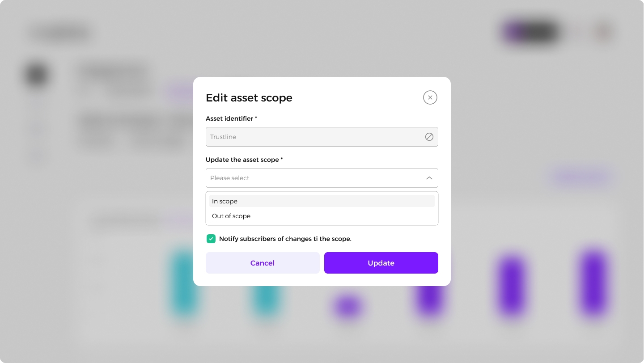This screenshot has height=363, width=644.
Task: Uncheck the Notify subscribers checkbox
Action: click(211, 239)
